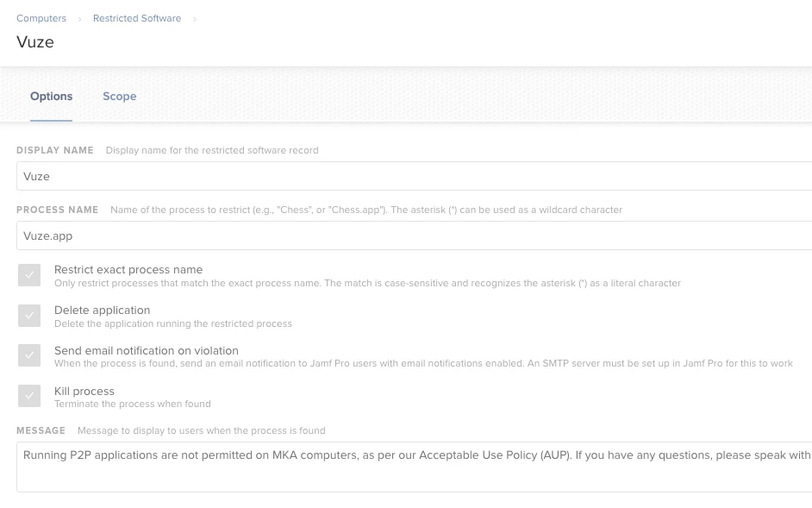812x508 pixels.
Task: Open the Restricted Software breadcrumb link
Action: point(137,18)
